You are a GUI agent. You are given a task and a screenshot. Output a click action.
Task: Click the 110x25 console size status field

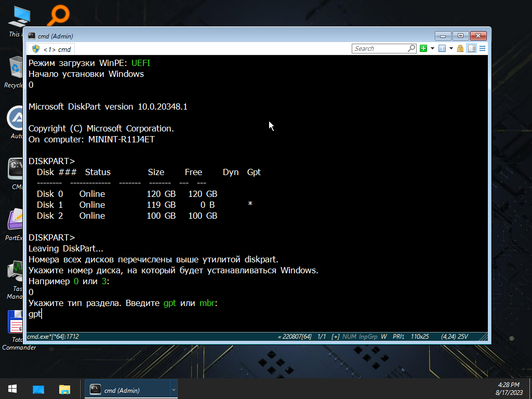(420, 337)
